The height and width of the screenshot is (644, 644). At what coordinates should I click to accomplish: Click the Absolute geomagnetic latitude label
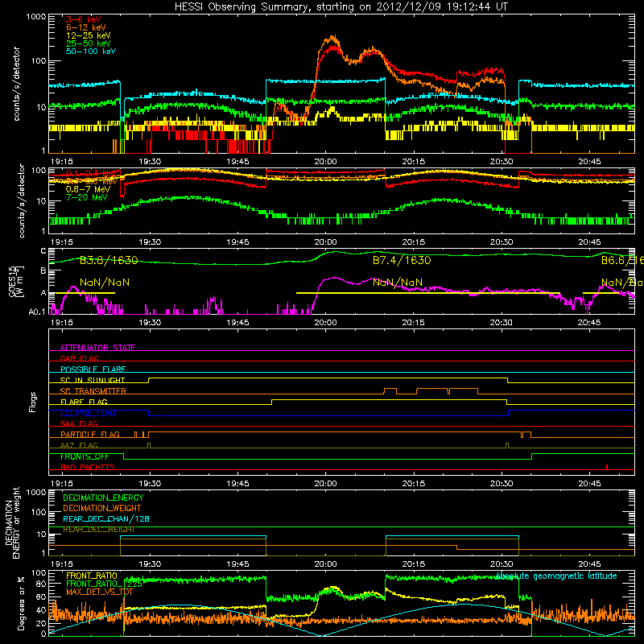556,576
